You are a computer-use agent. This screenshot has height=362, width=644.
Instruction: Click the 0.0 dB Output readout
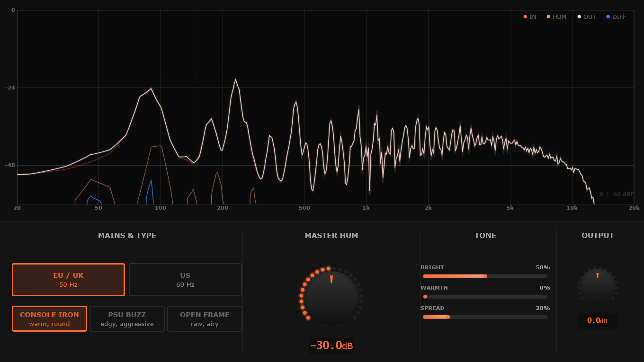pyautogui.click(x=597, y=321)
